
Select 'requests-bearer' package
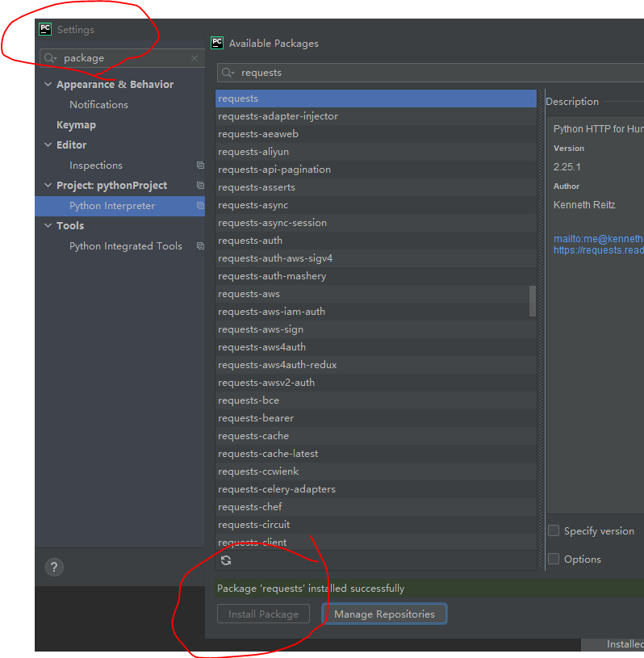[376, 418]
